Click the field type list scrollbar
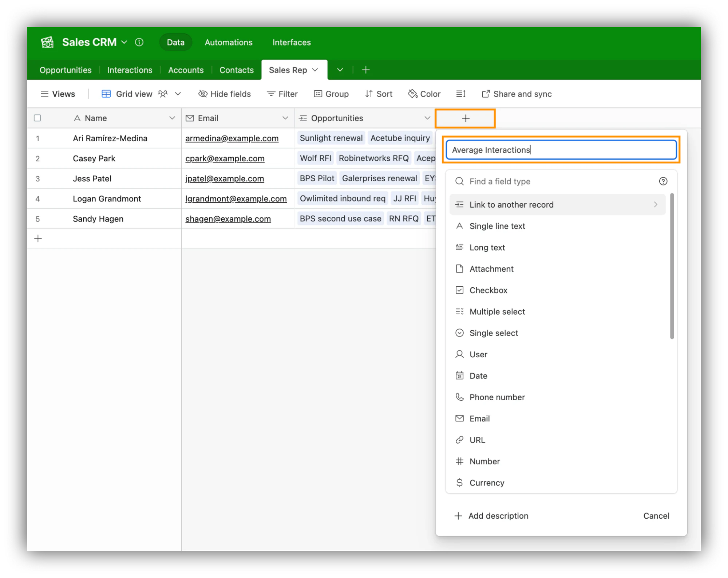The width and height of the screenshot is (728, 578). click(x=672, y=266)
